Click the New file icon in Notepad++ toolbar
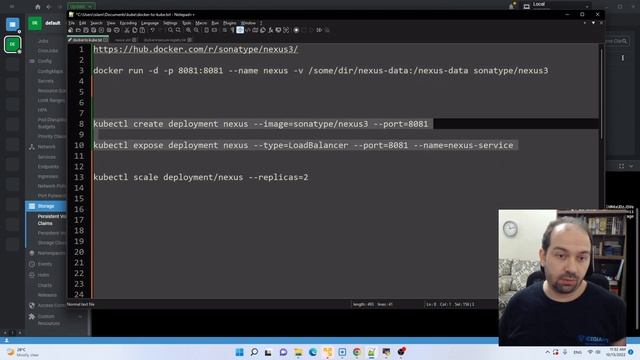 coord(71,30)
